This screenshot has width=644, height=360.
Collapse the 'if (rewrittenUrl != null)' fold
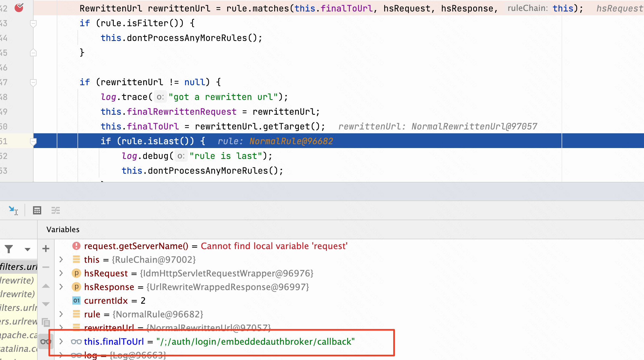pyautogui.click(x=33, y=82)
